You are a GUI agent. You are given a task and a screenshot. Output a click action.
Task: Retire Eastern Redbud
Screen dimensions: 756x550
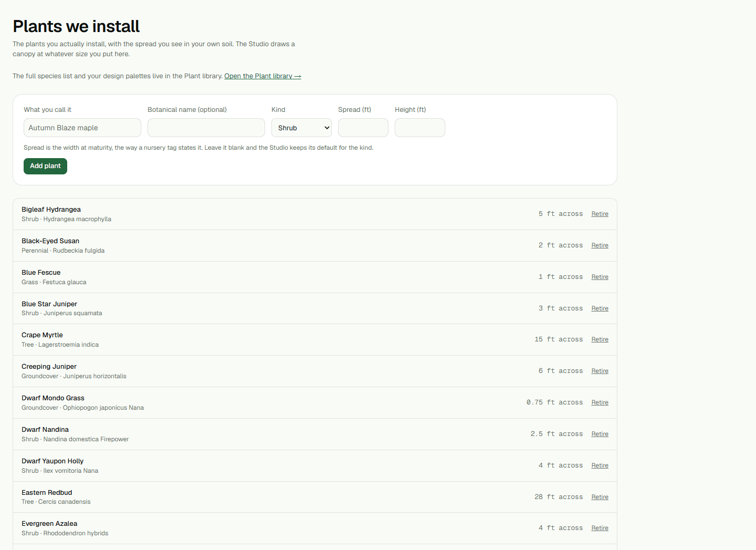click(600, 497)
